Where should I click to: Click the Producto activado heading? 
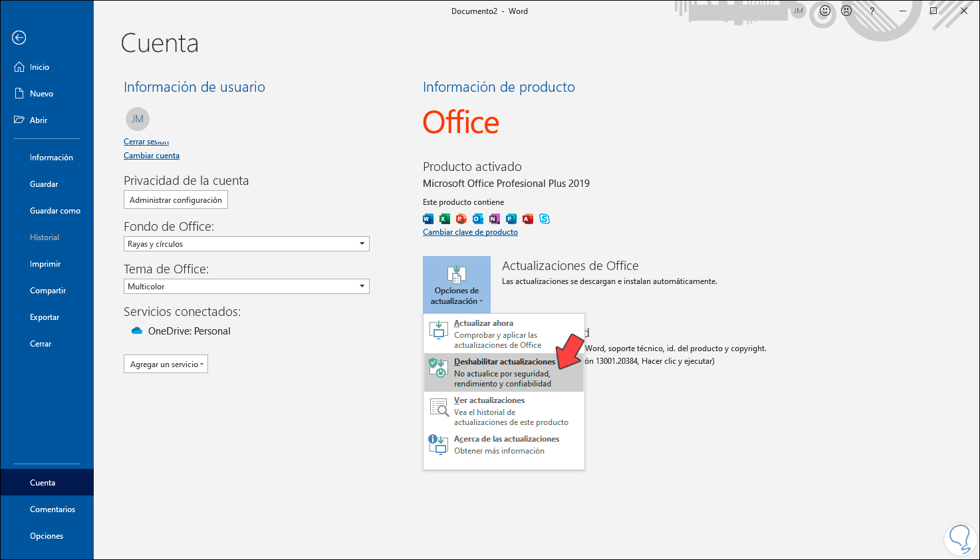click(x=472, y=167)
